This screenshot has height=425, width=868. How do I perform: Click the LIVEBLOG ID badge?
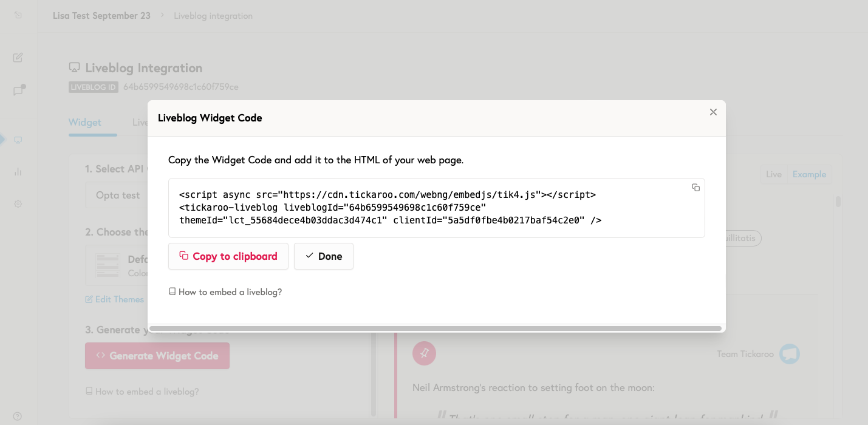pyautogui.click(x=94, y=87)
